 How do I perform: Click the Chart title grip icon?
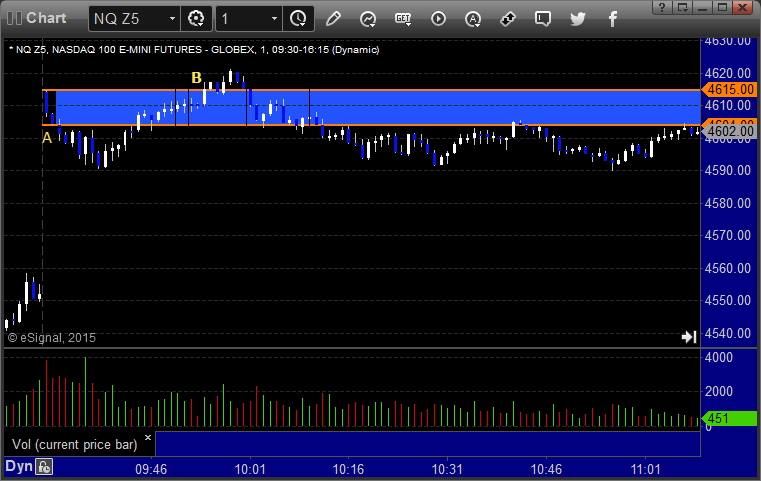(x=15, y=18)
